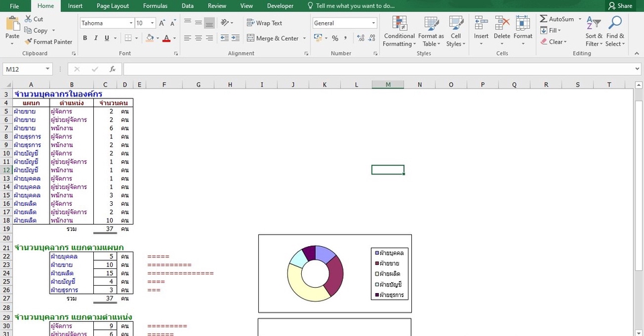Apply red Font Color A
The width and height of the screenshot is (644, 336).
[x=166, y=38]
